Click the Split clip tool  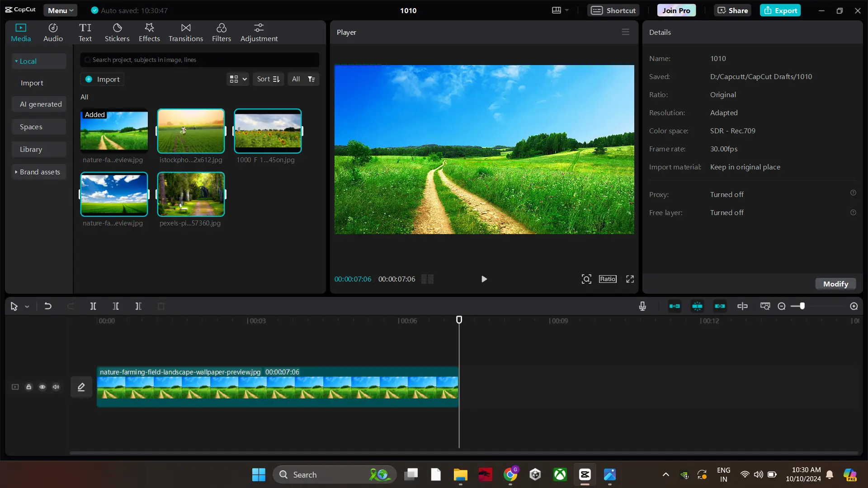point(93,306)
